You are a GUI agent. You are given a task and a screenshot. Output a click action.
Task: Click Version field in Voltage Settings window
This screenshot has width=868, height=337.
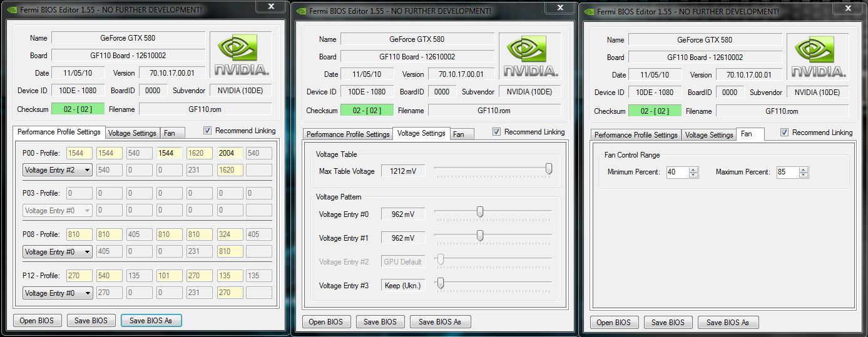(x=461, y=74)
